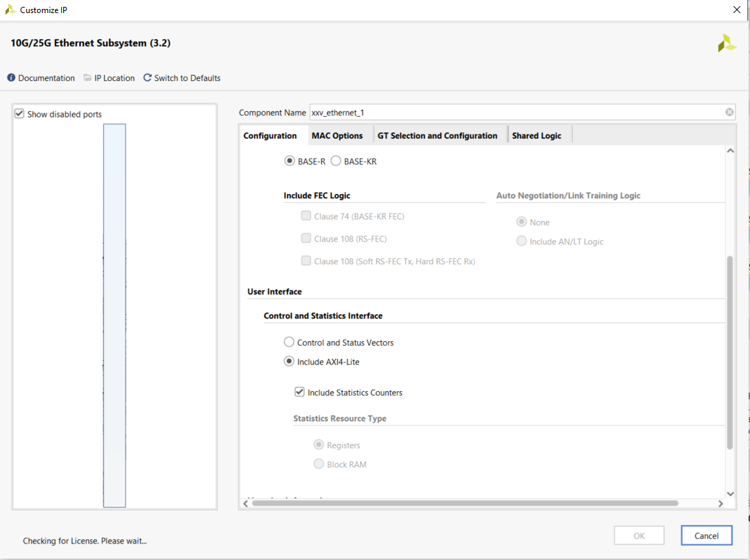Click the Control and Statistics Interface heading
The width and height of the screenshot is (750, 560).
point(323,316)
